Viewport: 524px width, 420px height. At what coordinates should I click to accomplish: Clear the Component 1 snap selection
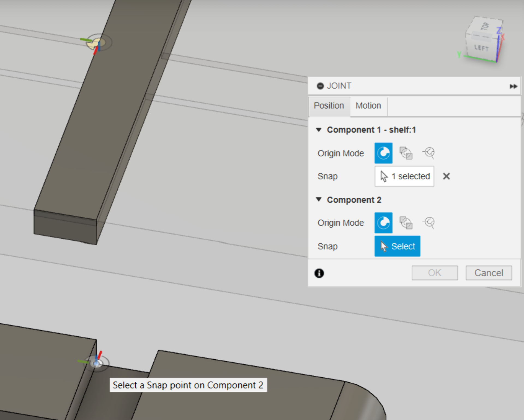[446, 176]
